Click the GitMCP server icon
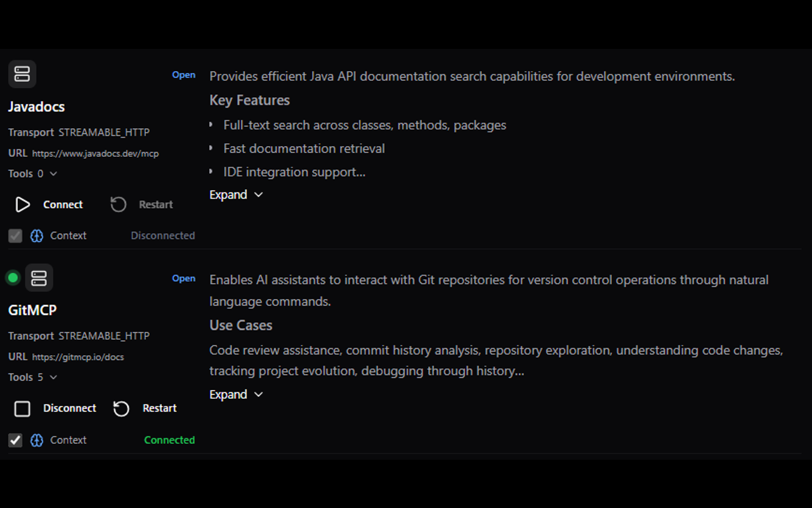The width and height of the screenshot is (812, 508). [39, 278]
